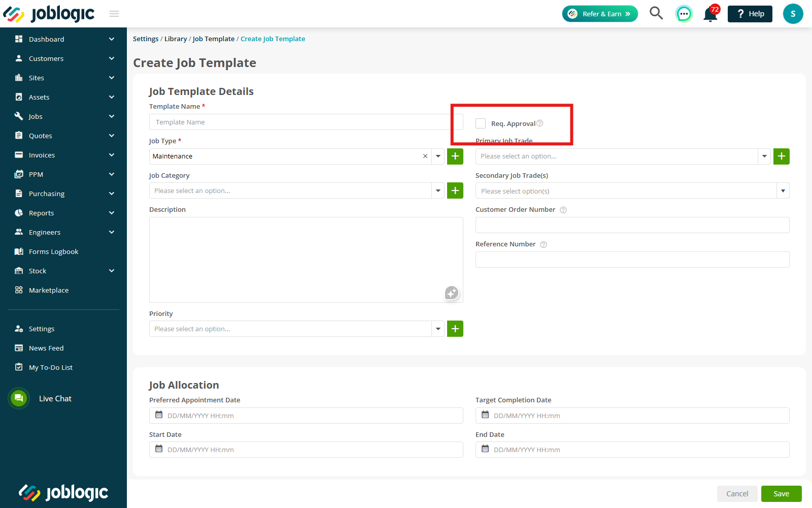Screen dimensions: 812x508
Task: Click the Template Name input field
Action: tap(306, 122)
